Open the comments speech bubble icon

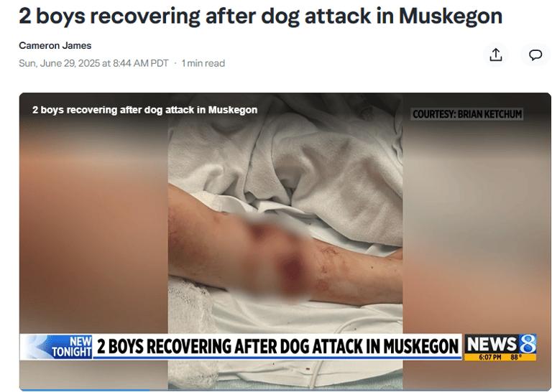pos(535,55)
